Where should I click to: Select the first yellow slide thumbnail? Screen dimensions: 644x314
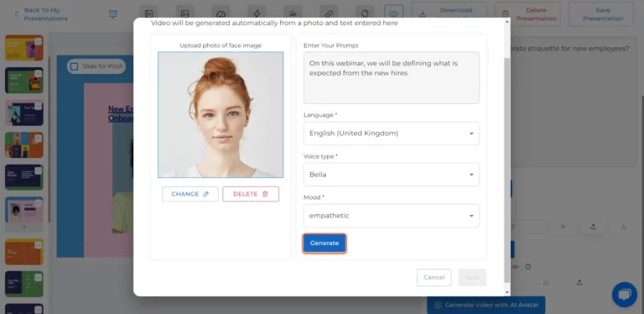pos(23,48)
